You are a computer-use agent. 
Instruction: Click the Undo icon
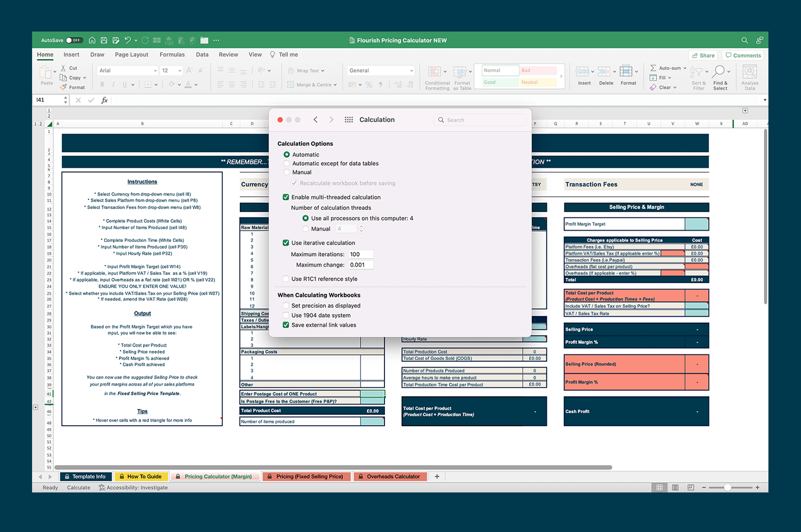pyautogui.click(x=127, y=40)
